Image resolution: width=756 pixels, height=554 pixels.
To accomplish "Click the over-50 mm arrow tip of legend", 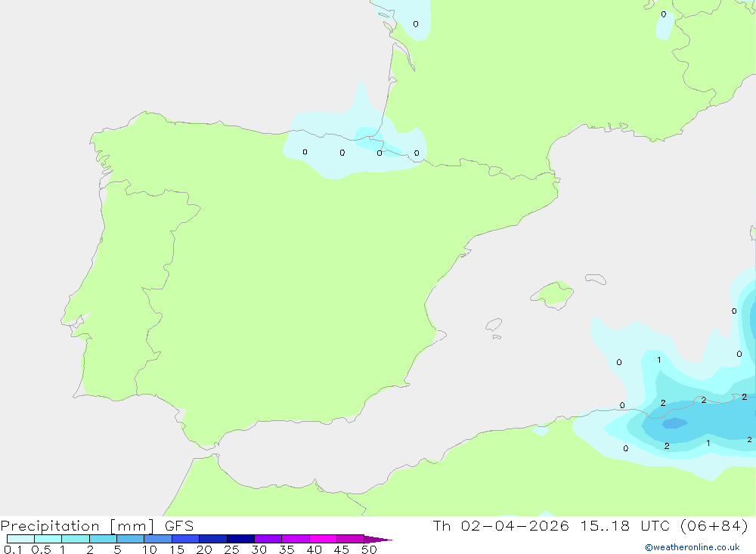I will coord(378,539).
